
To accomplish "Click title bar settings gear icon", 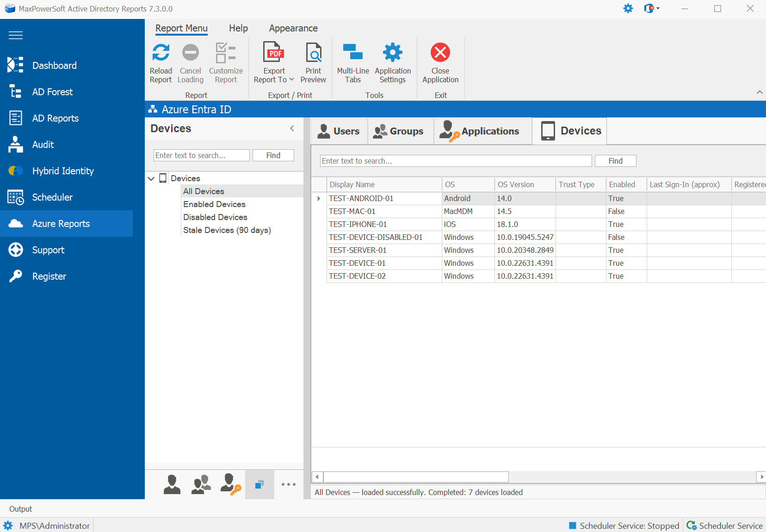I will click(628, 8).
